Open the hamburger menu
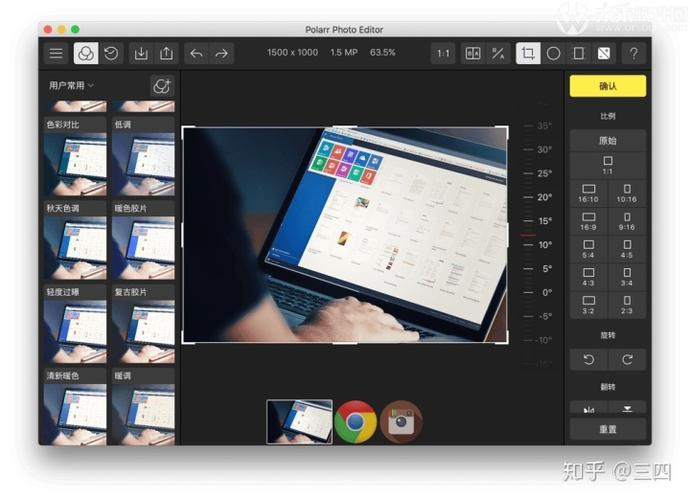Screen dimensions: 690x500 coord(56,54)
